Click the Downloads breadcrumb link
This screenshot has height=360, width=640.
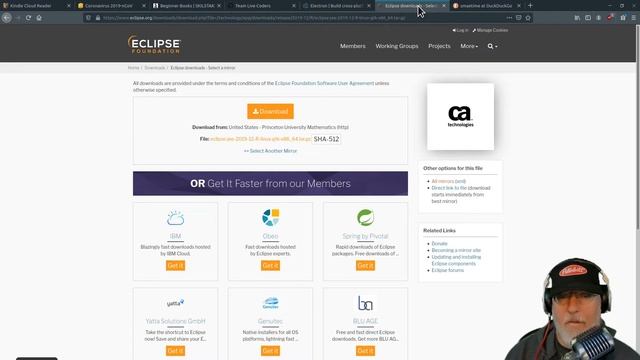[x=155, y=68]
